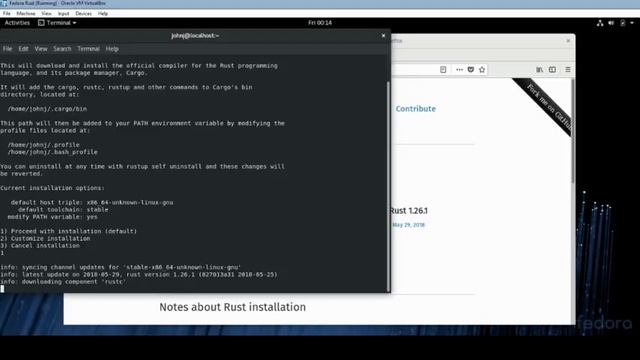The height and width of the screenshot is (360, 640).
Task: Open the terminal View menu
Action: (41, 49)
